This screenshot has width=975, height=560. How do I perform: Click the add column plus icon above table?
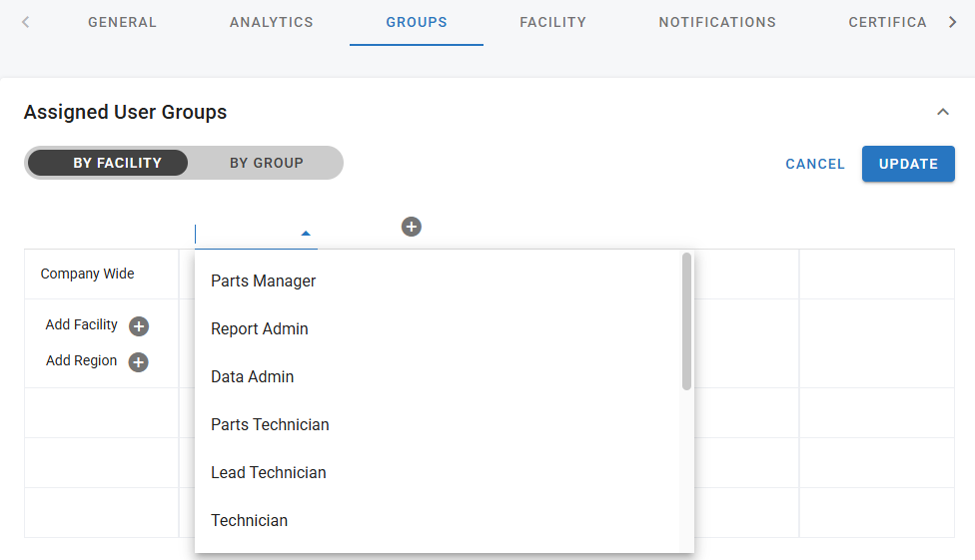tap(412, 227)
